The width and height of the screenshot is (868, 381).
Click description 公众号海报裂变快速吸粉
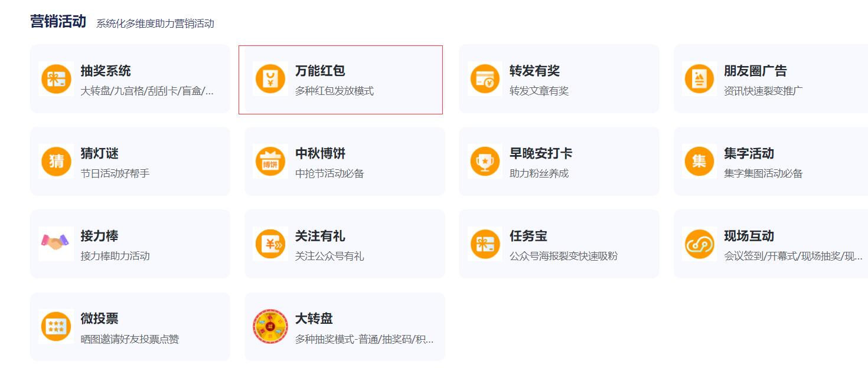point(563,256)
